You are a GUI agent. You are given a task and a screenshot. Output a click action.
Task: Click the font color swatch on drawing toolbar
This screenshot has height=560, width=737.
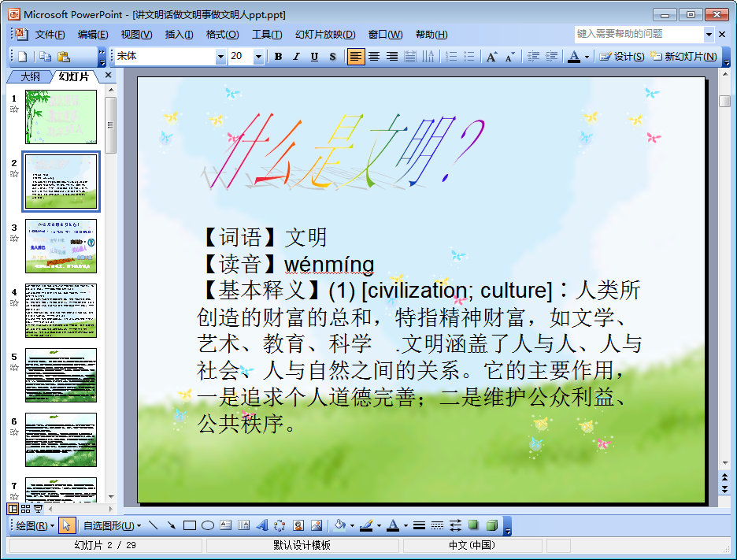392,525
